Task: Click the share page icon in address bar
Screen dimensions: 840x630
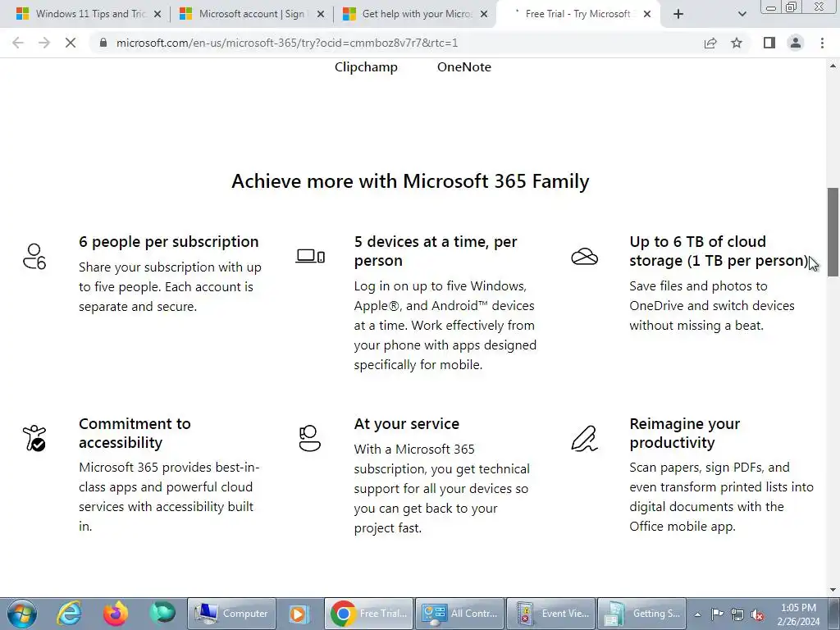Action: tap(710, 43)
